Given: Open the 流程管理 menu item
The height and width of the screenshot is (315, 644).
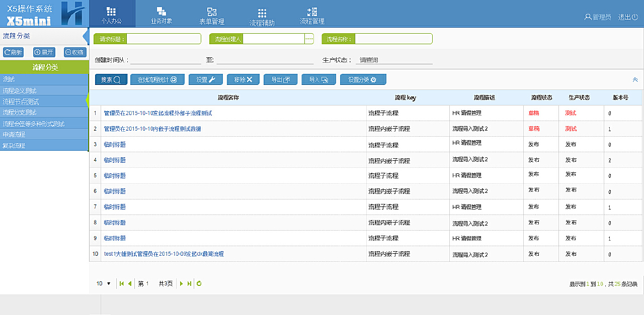Looking at the screenshot, I should [313, 15].
